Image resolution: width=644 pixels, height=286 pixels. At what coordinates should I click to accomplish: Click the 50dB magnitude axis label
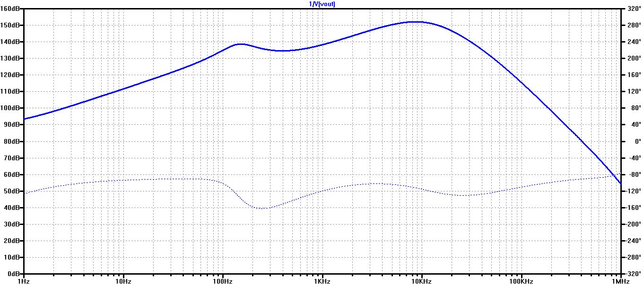pyautogui.click(x=11, y=191)
